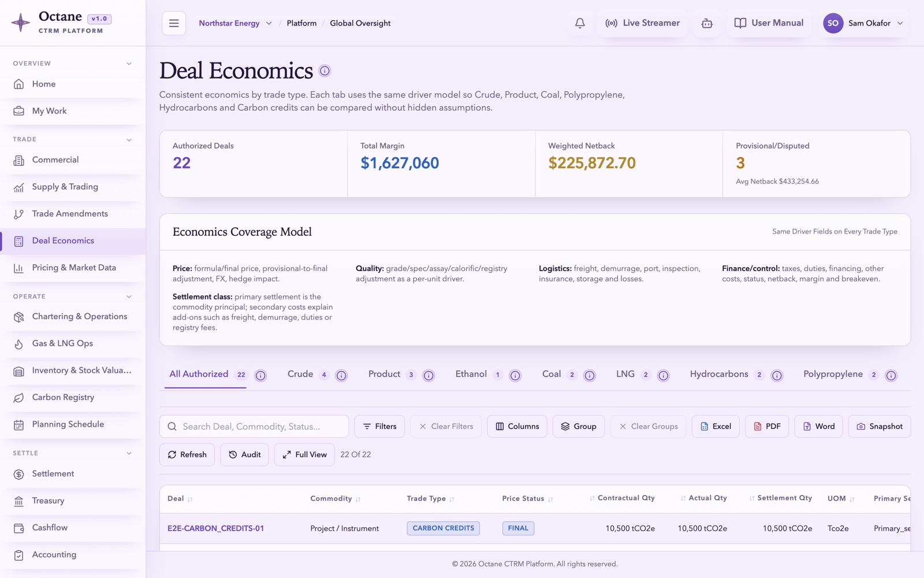
Task: Expand table to Full View
Action: (x=304, y=455)
